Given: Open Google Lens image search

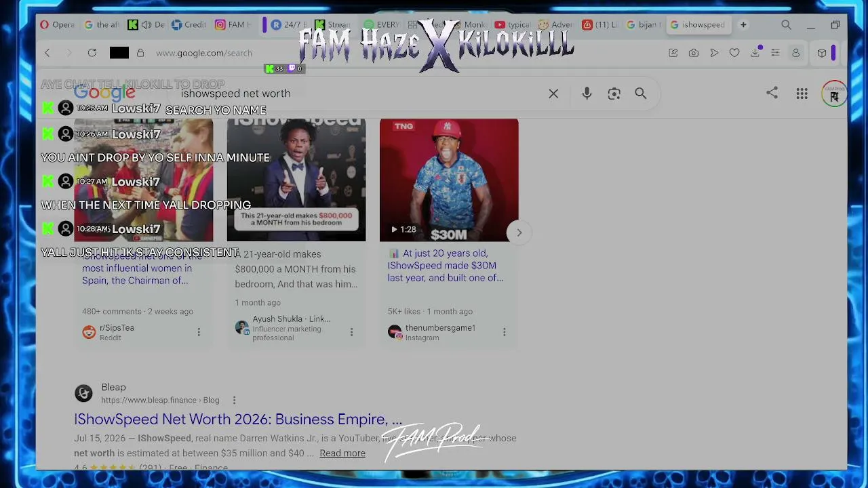Looking at the screenshot, I should point(614,94).
